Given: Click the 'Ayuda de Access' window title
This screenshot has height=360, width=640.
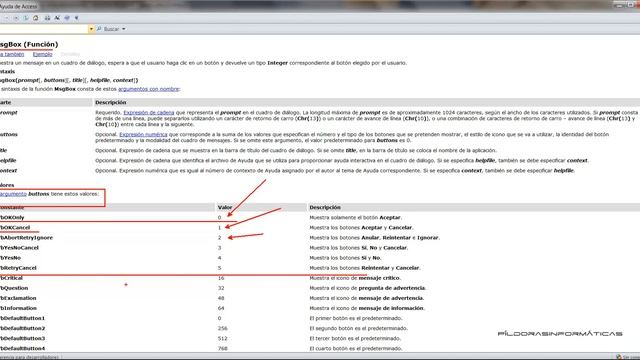Looking at the screenshot, I should (x=18, y=6).
